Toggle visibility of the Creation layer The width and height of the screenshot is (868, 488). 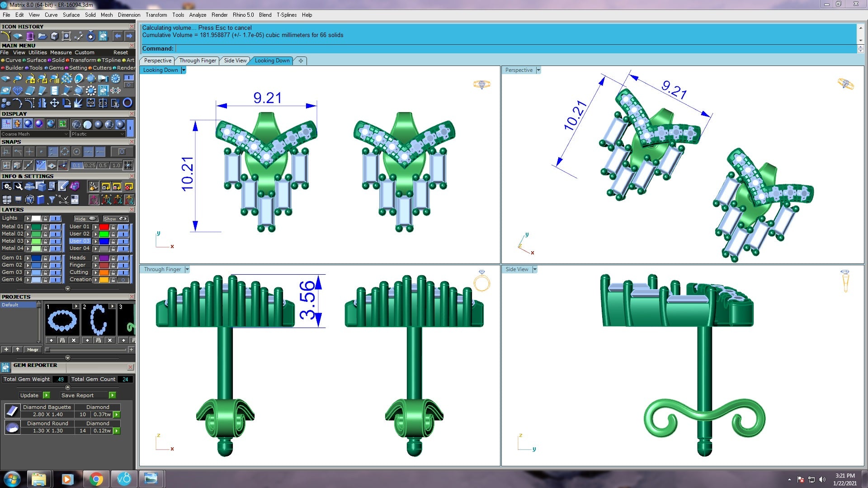123,280
